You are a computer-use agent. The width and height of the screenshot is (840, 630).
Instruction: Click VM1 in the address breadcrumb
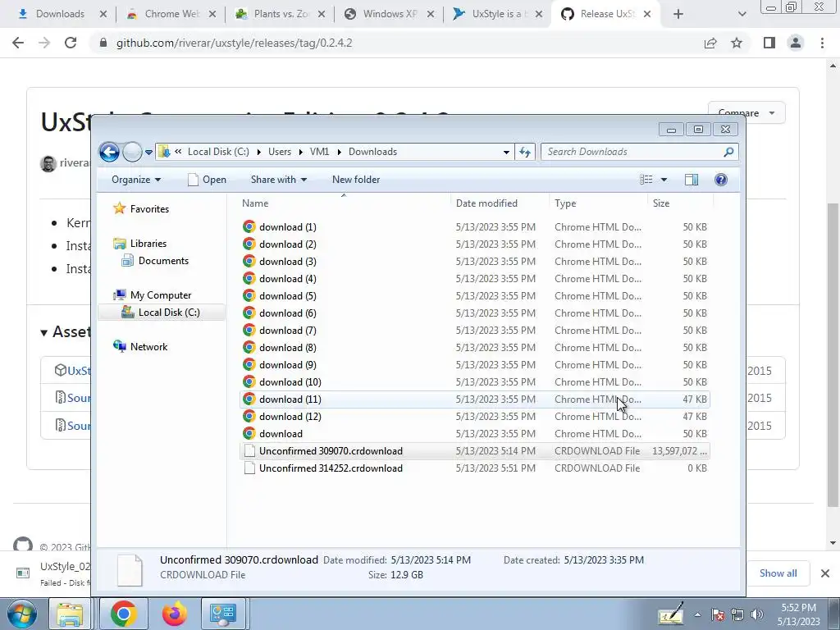tap(319, 152)
